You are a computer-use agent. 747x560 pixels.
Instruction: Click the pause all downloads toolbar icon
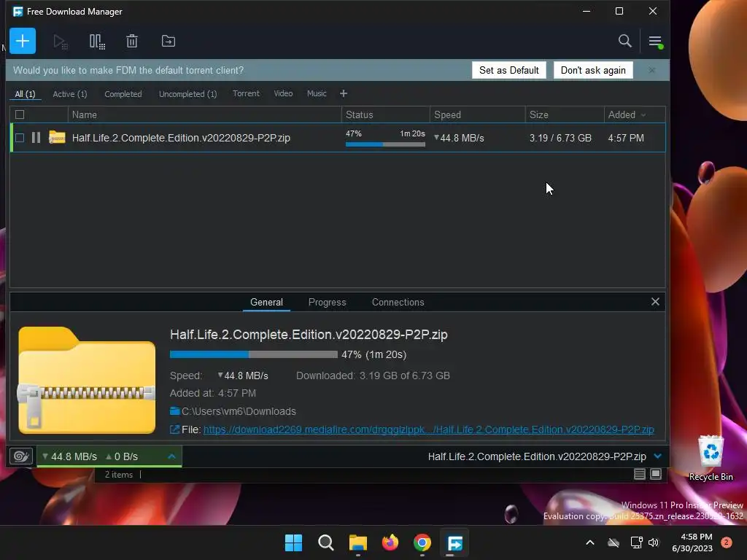pos(97,42)
